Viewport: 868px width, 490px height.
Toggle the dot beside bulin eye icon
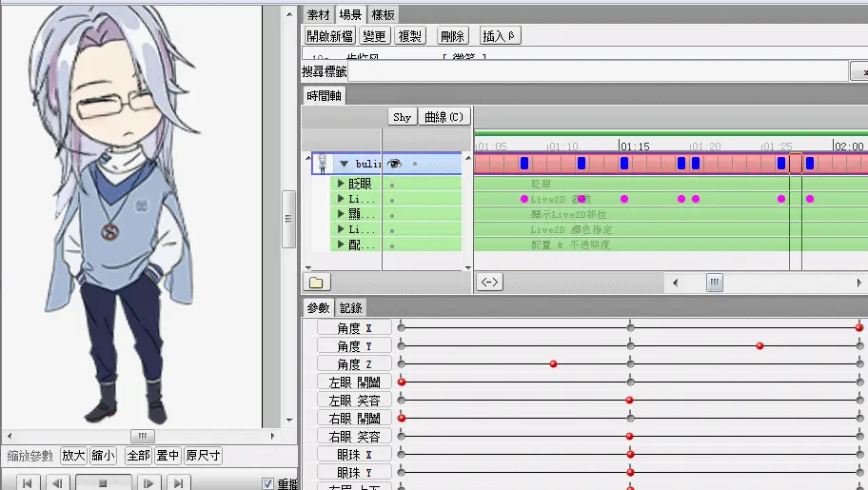[415, 164]
